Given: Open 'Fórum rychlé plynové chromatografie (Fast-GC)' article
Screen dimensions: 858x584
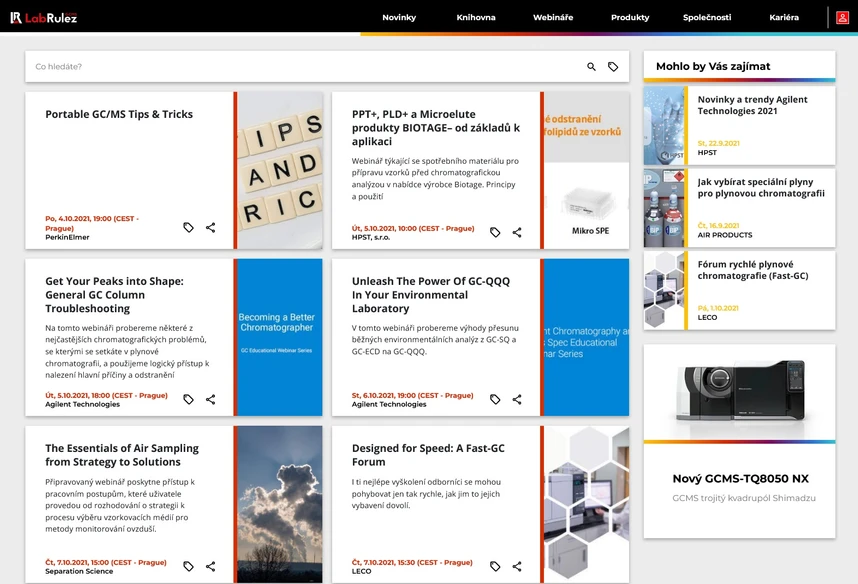Looking at the screenshot, I should point(752,270).
